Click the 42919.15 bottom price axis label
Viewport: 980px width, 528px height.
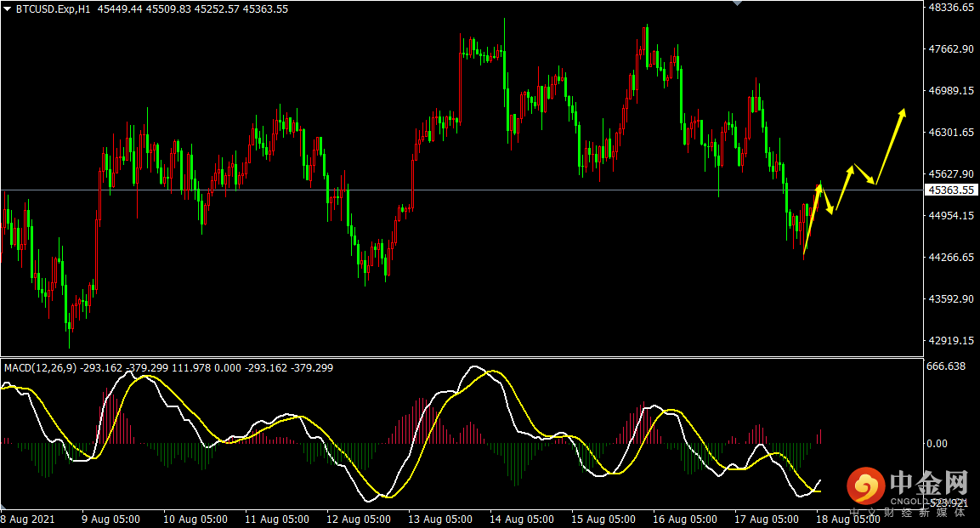point(949,341)
